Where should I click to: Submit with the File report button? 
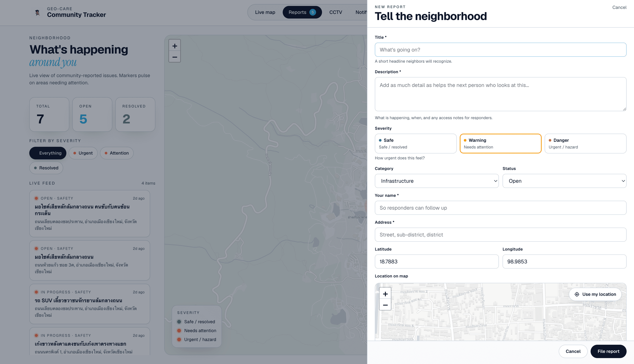(x=608, y=351)
